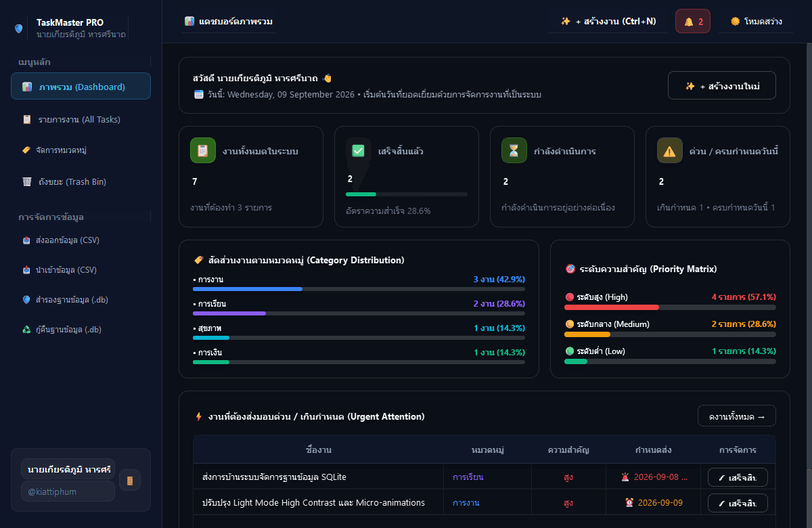This screenshot has height=528, width=812.
Task: Click the hourglass กำลังดำเนินการ icon
Action: click(x=514, y=150)
